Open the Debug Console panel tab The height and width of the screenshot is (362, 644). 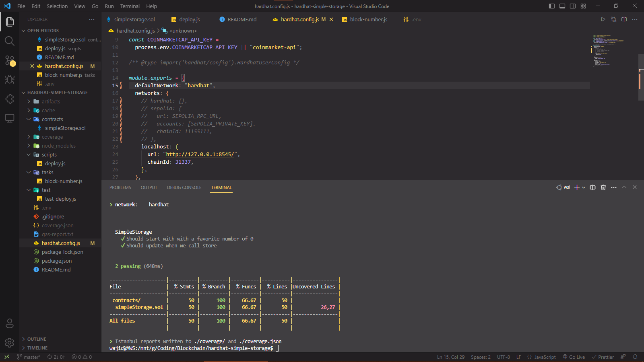click(184, 187)
